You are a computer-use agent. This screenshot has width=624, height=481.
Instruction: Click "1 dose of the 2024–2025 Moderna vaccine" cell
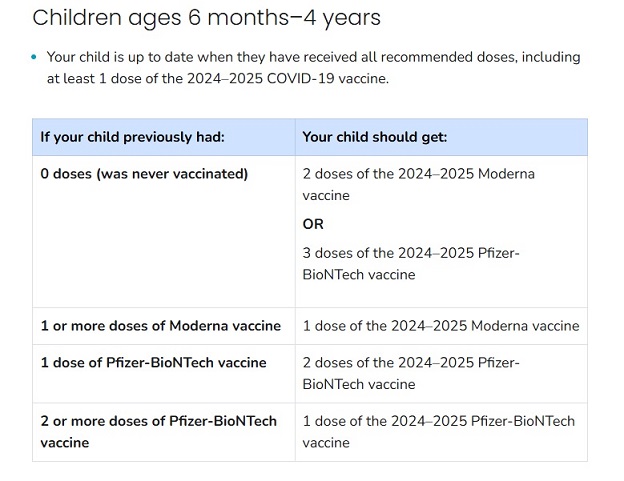point(440,326)
